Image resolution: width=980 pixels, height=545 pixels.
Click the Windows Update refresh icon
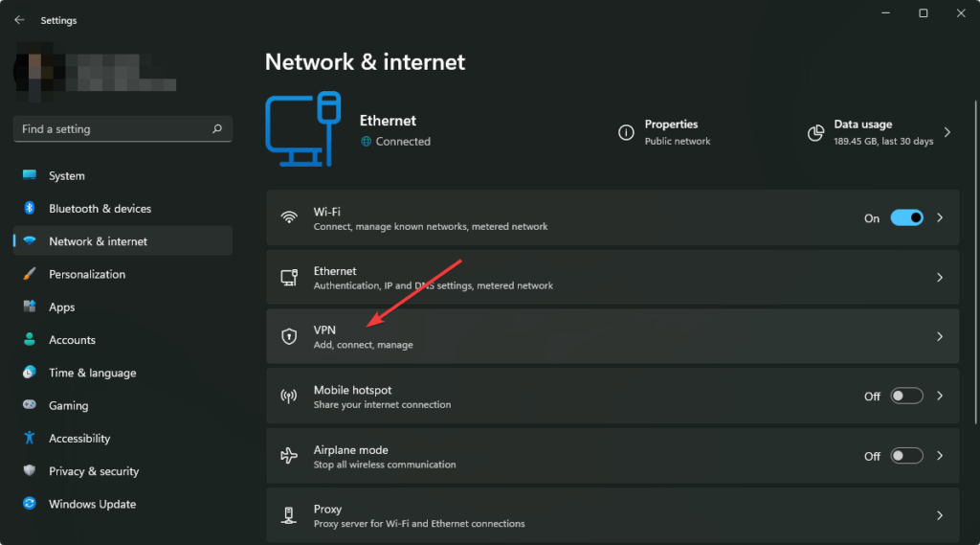pyautogui.click(x=30, y=503)
